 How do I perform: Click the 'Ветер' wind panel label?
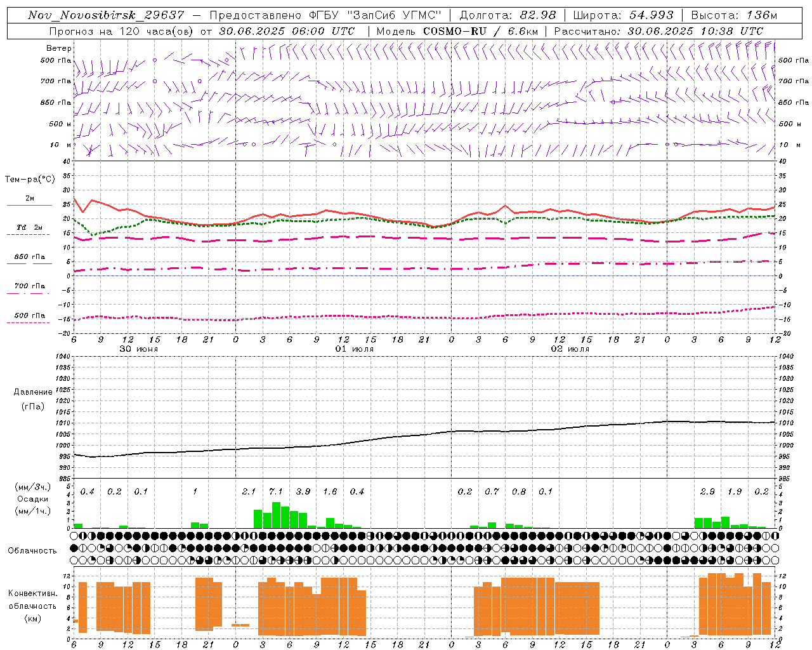pos(59,48)
